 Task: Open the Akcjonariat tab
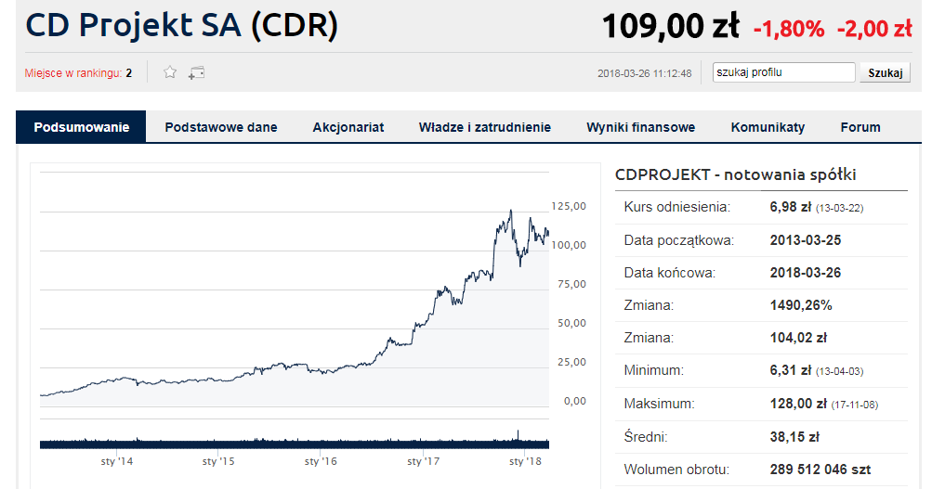click(348, 127)
